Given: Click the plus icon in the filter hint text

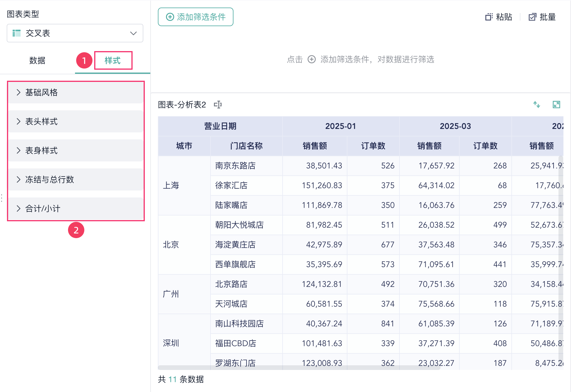Looking at the screenshot, I should (x=312, y=59).
